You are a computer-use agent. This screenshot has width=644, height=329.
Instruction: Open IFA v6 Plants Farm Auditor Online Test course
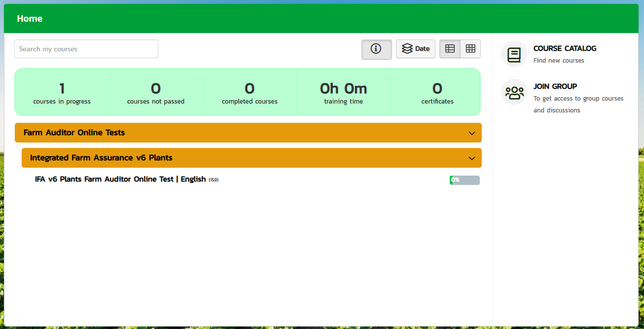120,179
